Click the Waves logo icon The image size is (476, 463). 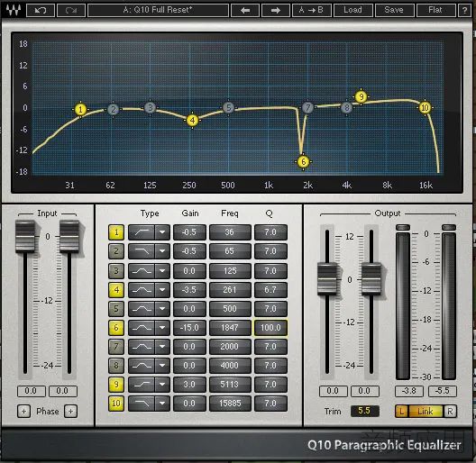[x=14, y=10]
